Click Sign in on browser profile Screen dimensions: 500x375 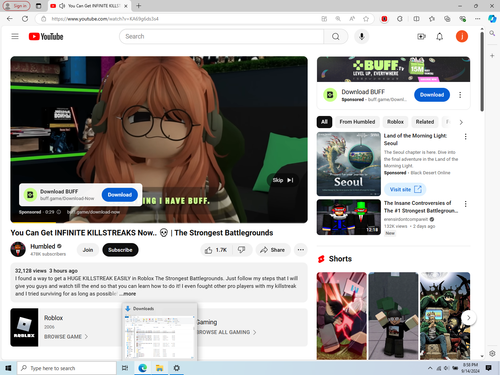coord(16,6)
